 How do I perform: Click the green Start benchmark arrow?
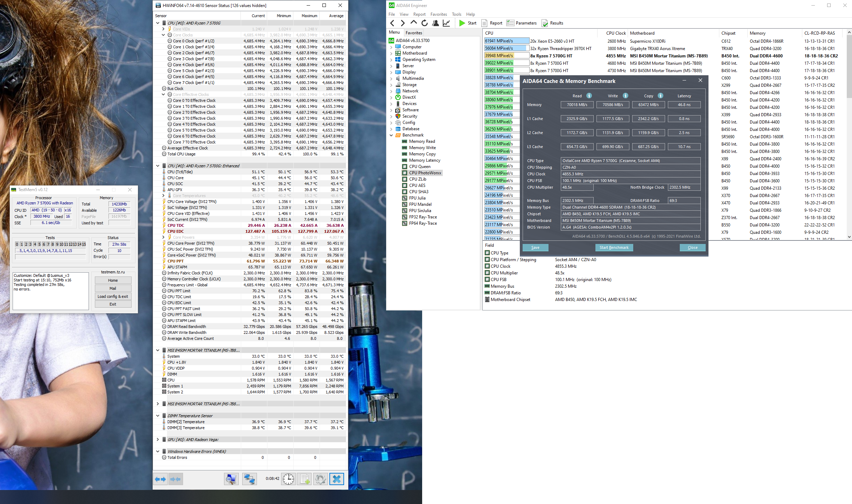pyautogui.click(x=462, y=23)
